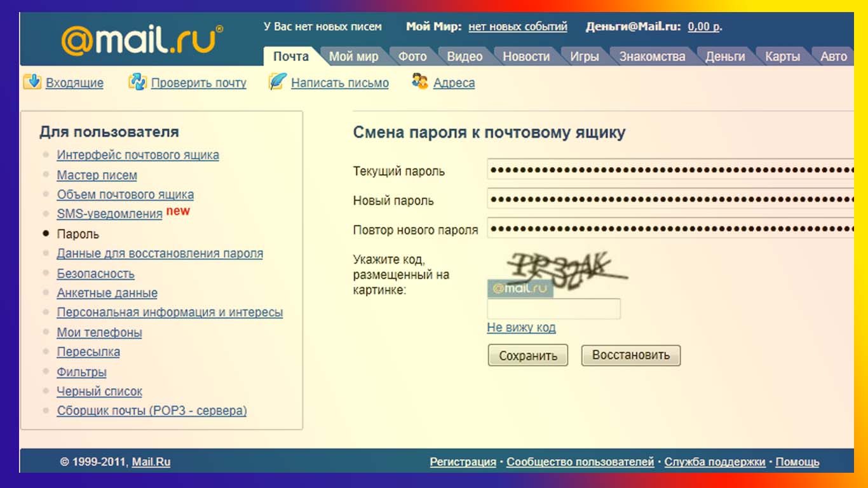Image resolution: width=868 pixels, height=488 pixels.
Task: Click the Восстановить button
Action: point(631,355)
